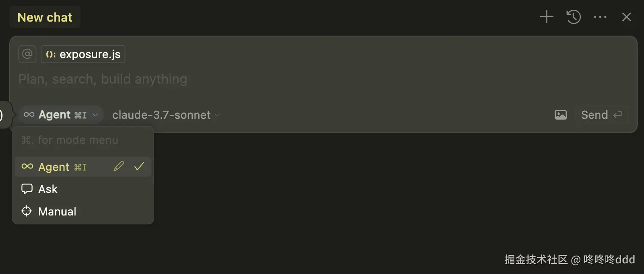Choose Agent mode in the mode menu

54,167
